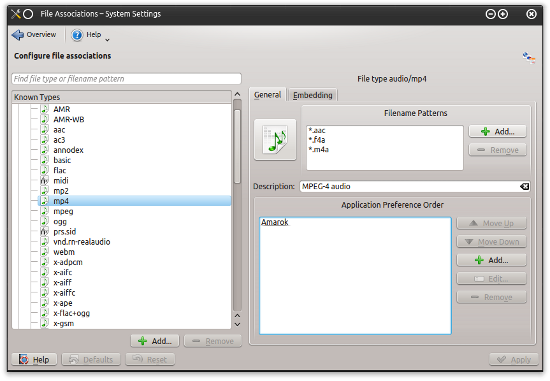
Task: Click the audio icon beside AMR
Action: [x=45, y=109]
